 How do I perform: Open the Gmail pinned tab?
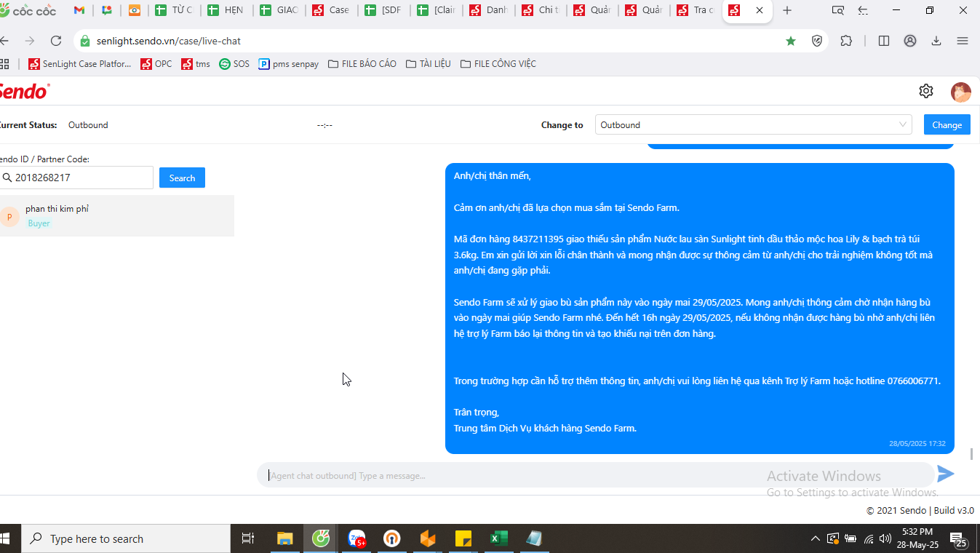point(79,10)
